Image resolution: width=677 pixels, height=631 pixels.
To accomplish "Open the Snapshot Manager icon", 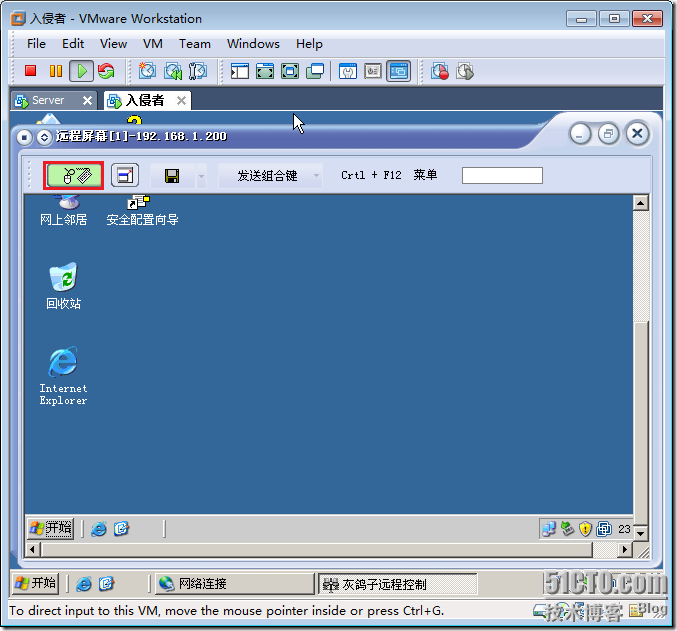I will click(x=198, y=71).
